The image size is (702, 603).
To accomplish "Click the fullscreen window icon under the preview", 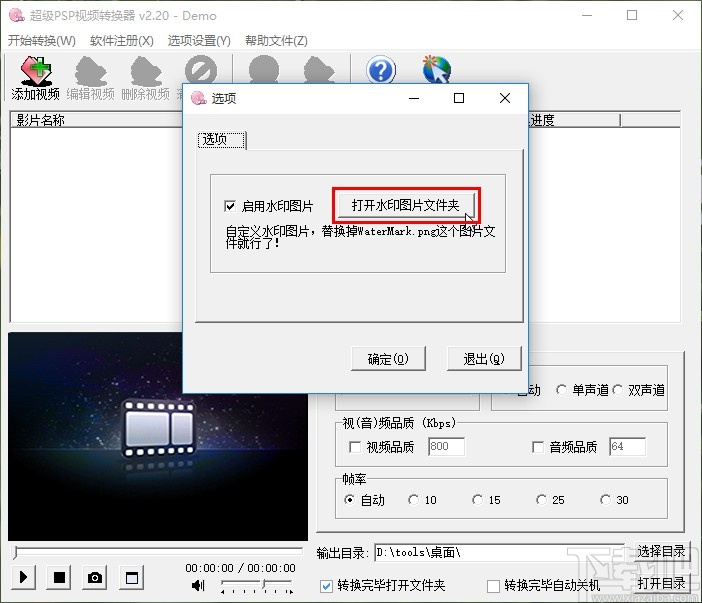I will tap(132, 577).
